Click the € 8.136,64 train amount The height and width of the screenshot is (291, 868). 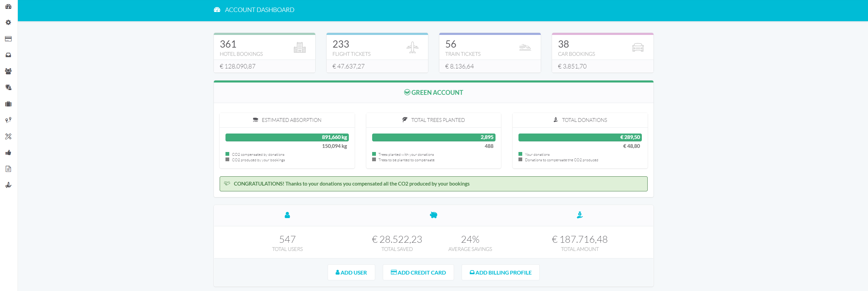point(460,66)
